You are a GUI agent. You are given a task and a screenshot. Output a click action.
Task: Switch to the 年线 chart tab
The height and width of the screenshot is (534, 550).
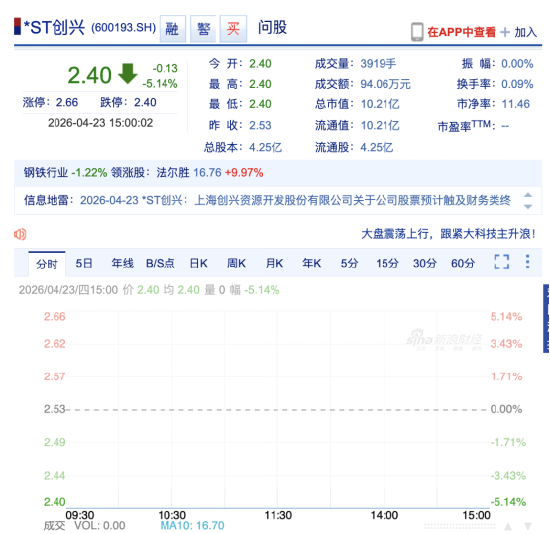[122, 263]
